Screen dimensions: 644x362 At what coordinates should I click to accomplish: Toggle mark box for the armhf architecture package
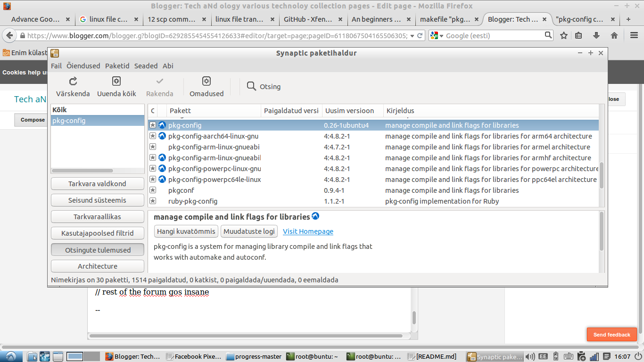point(153,157)
